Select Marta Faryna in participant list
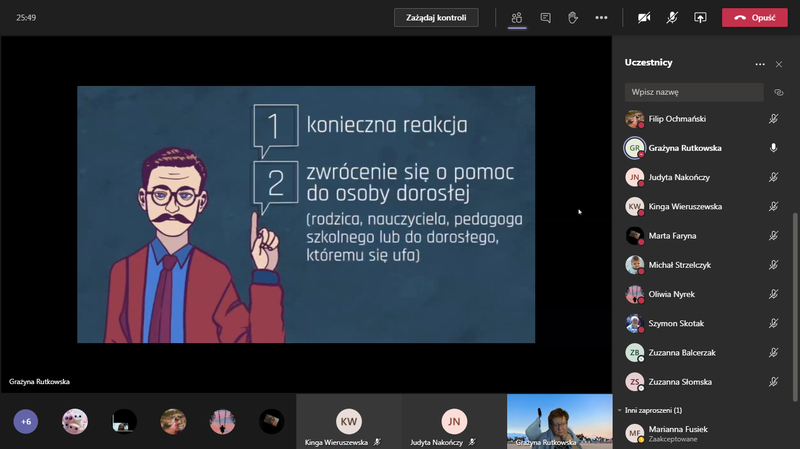The image size is (800, 449). [x=674, y=236]
